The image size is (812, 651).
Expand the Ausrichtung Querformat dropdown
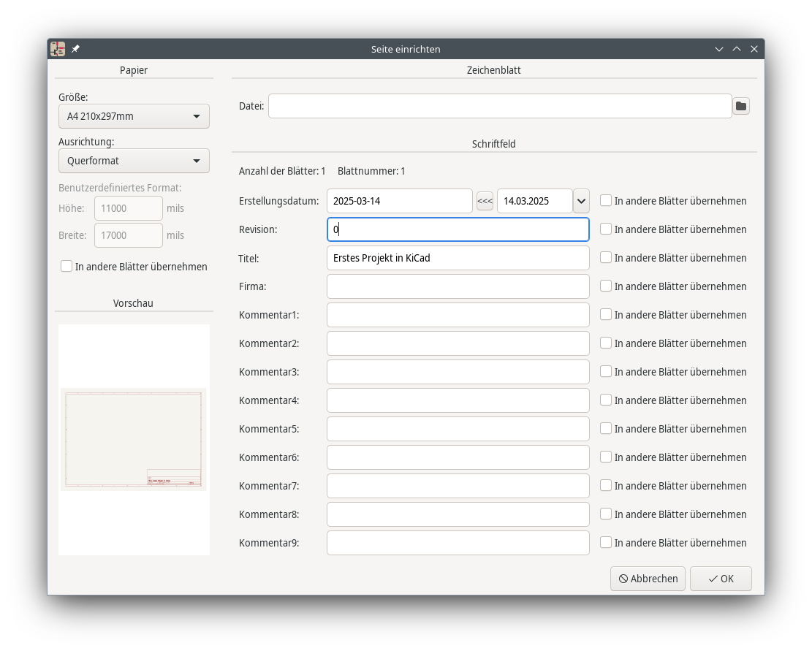(134, 161)
